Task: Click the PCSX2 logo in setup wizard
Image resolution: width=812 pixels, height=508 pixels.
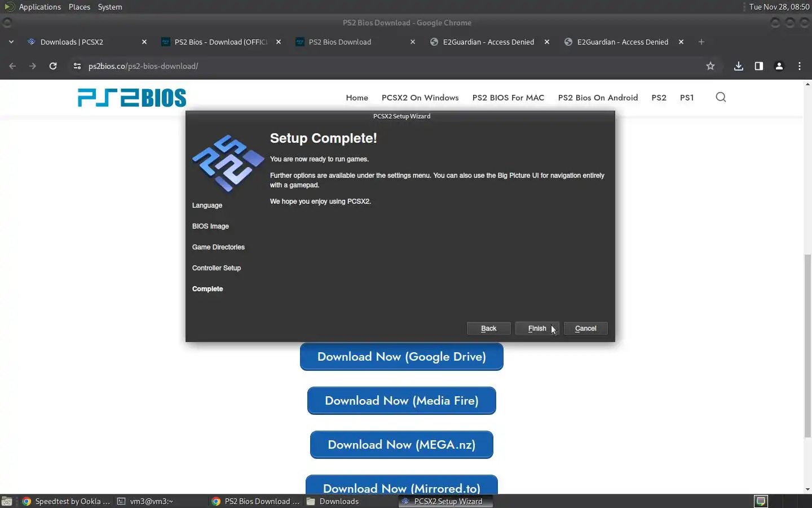Action: pyautogui.click(x=228, y=163)
